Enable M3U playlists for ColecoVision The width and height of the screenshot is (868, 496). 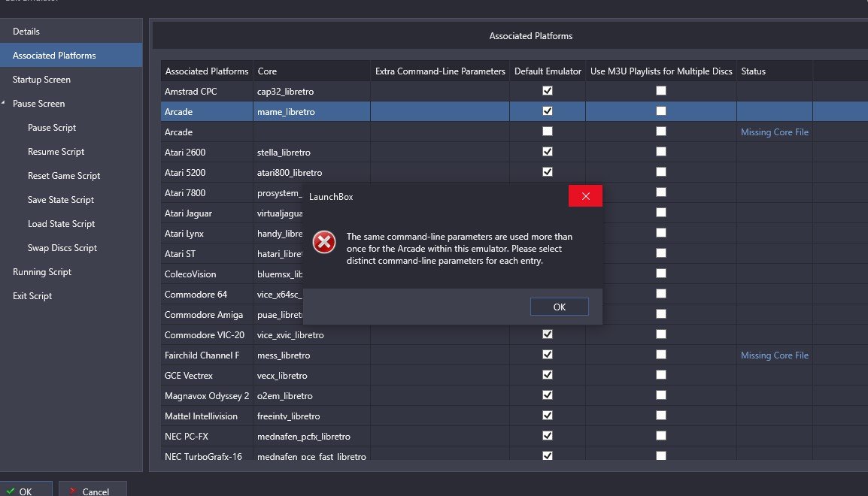(661, 273)
